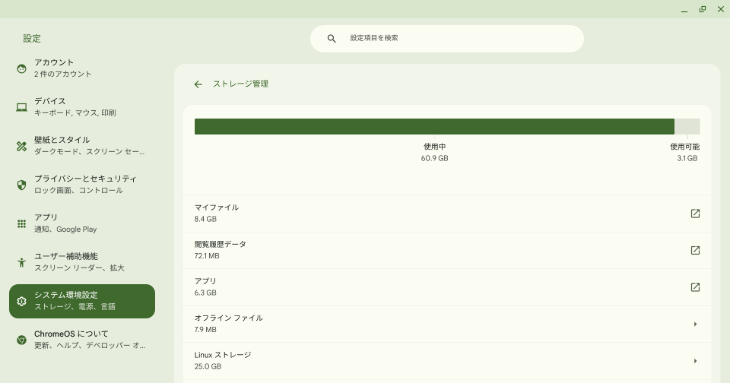Click the Linux ストレージ 25.0 GB row
This screenshot has height=383, width=730.
click(447, 361)
